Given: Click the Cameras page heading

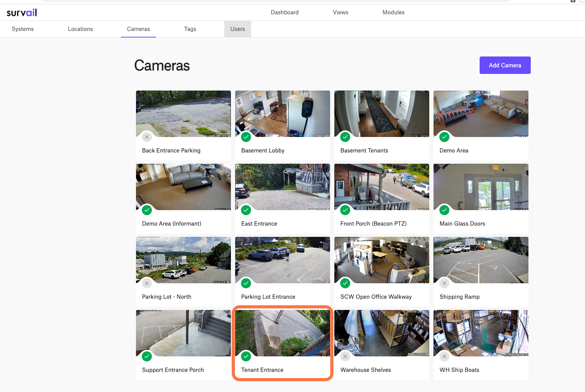Looking at the screenshot, I should (162, 65).
